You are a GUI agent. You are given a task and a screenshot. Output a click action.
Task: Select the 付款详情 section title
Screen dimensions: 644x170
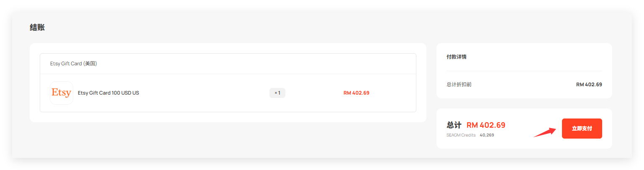[457, 57]
